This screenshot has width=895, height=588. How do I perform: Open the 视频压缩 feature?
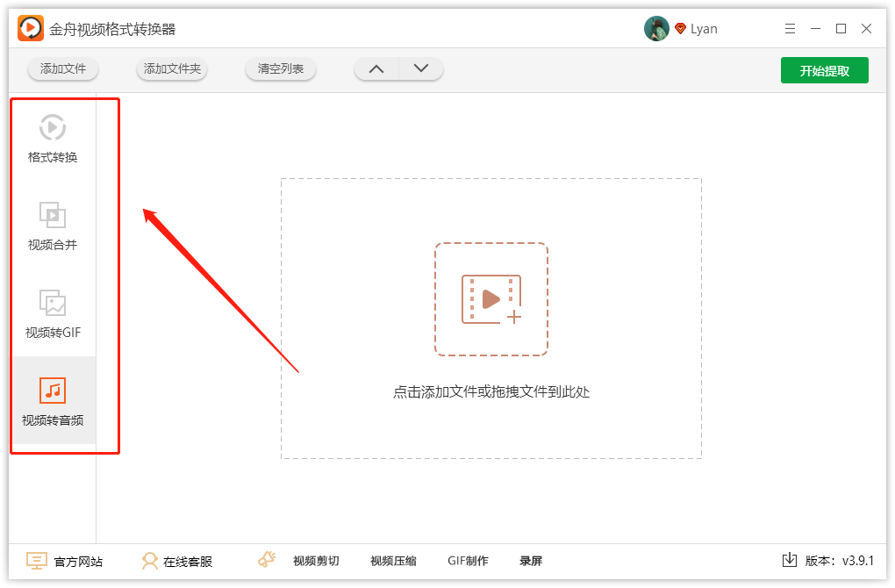(392, 560)
